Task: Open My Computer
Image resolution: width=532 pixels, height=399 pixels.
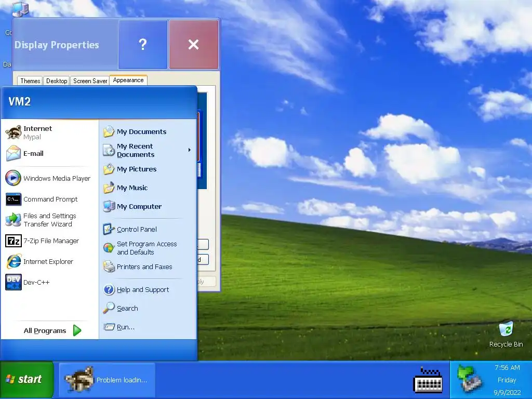Action: point(148,206)
